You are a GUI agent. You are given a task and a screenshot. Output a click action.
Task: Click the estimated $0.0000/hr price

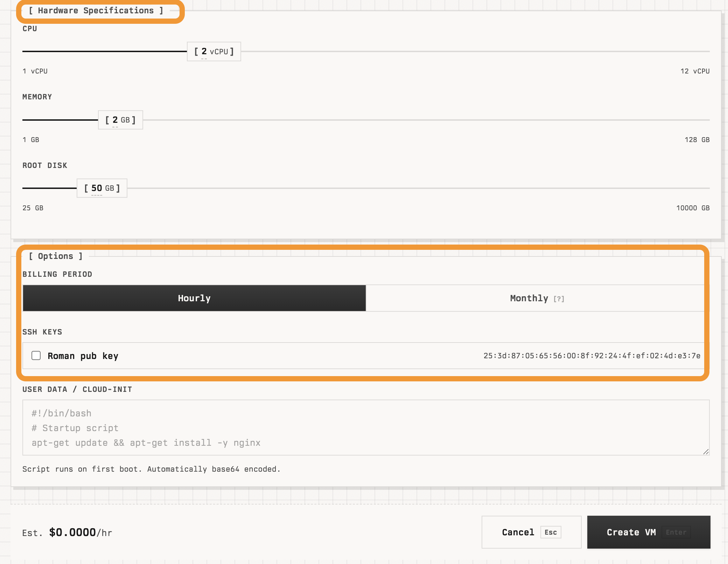pyautogui.click(x=80, y=533)
